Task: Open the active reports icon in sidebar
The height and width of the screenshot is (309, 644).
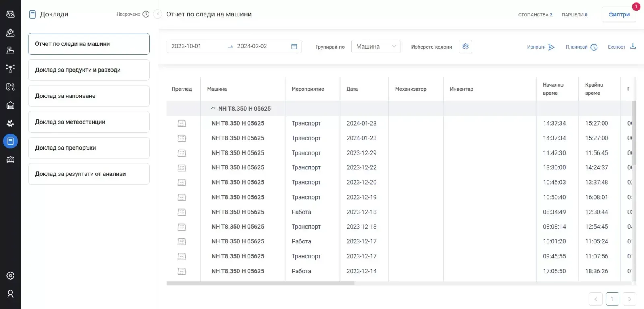Action: coord(10,141)
